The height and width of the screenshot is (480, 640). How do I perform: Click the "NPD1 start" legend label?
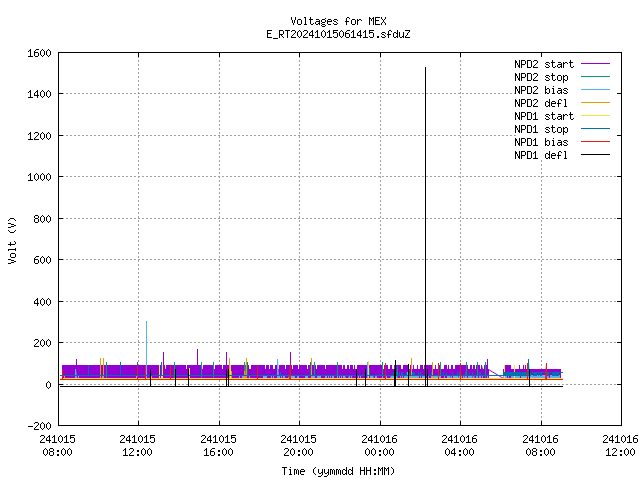[x=544, y=116]
